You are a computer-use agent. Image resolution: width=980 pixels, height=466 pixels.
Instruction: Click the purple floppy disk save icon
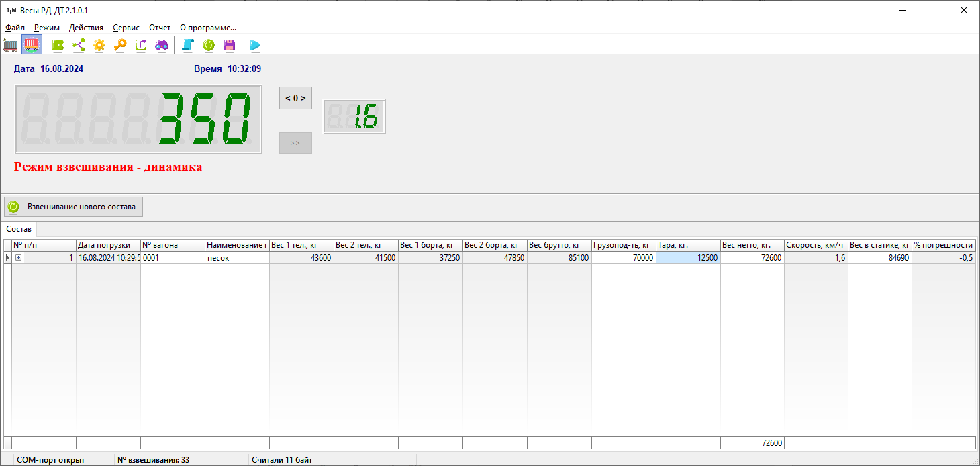click(230, 45)
